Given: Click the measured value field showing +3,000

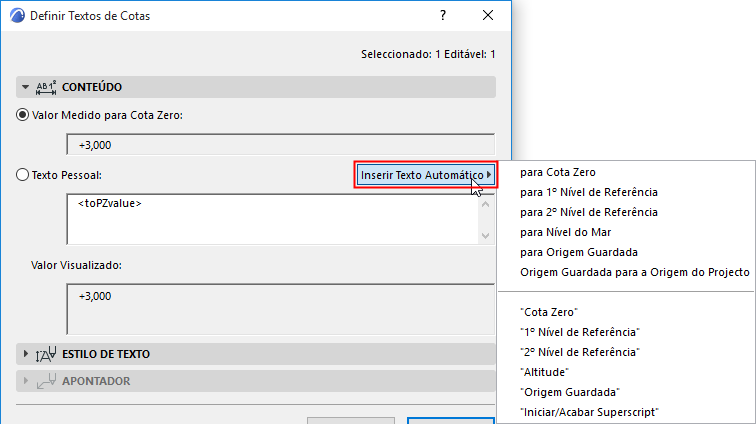Looking at the screenshot, I should (x=280, y=145).
